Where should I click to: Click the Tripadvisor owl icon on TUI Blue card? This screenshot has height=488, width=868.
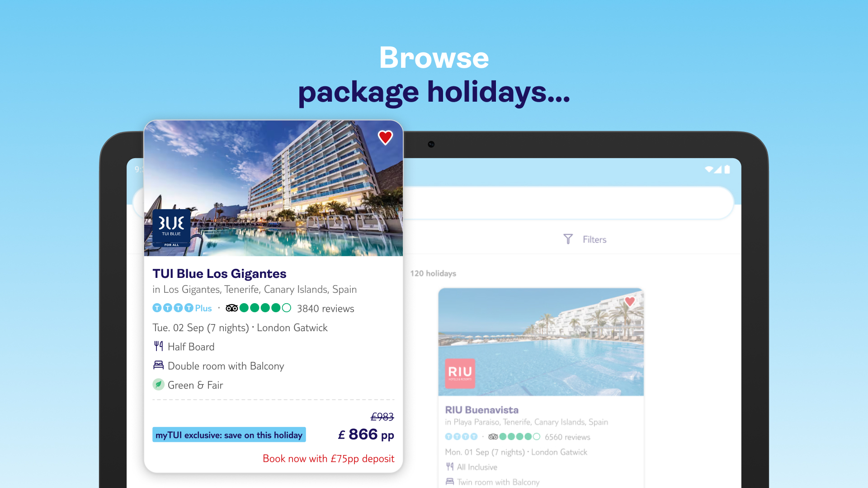coord(232,308)
